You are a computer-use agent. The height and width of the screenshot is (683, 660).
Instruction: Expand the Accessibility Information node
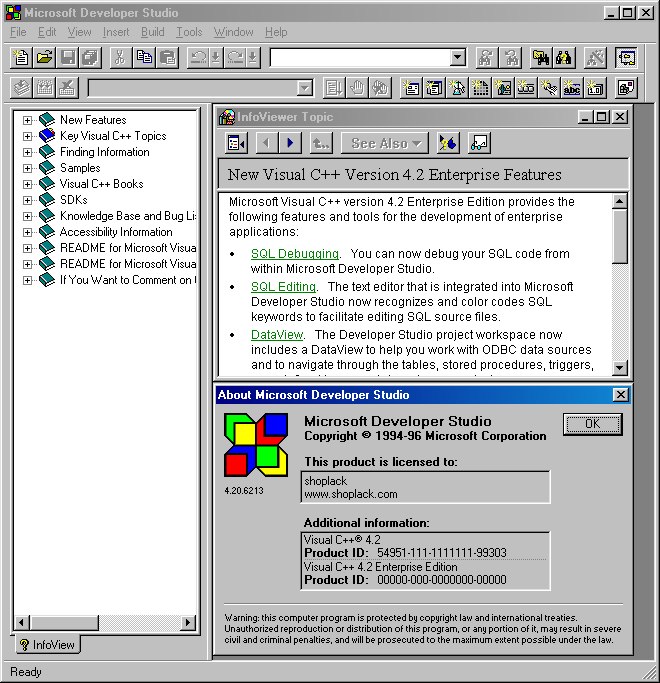tap(27, 233)
